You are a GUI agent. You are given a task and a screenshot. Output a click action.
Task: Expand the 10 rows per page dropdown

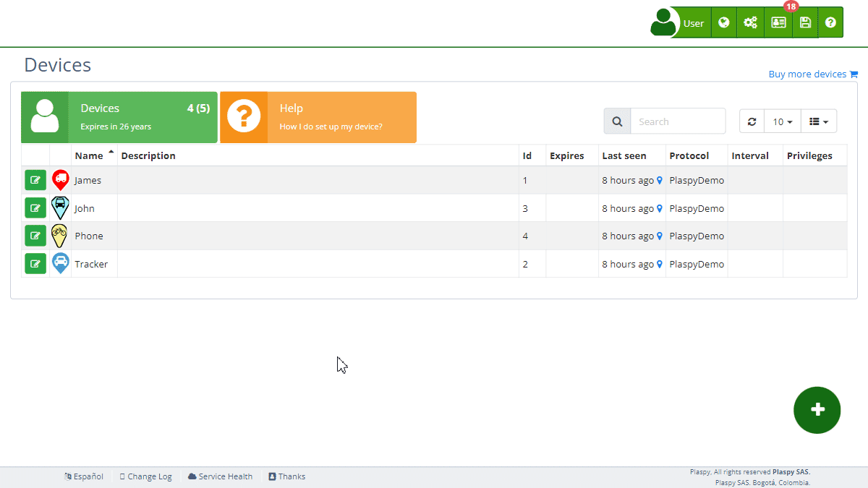coord(782,121)
